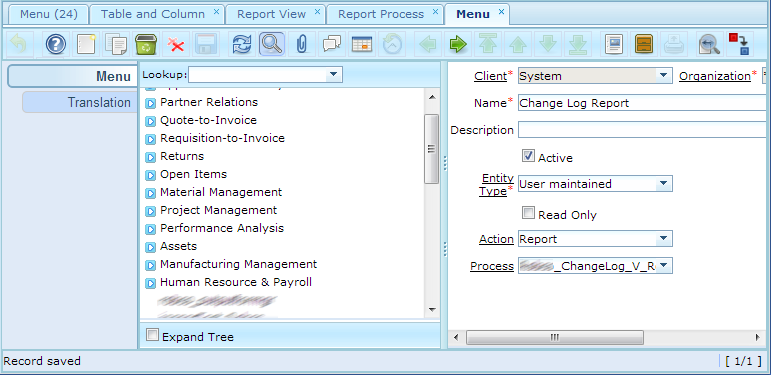Screen dimensions: 771x375
Task: Enable the Read Only checkbox
Action: [x=528, y=213]
